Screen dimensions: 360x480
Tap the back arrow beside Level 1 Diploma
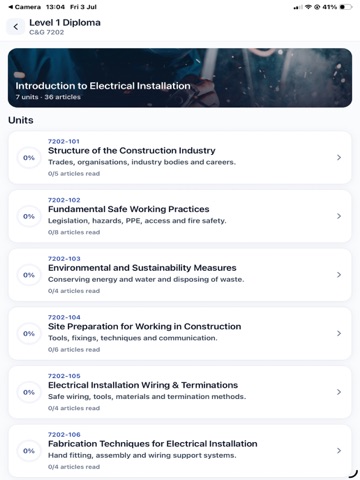[x=15, y=27]
